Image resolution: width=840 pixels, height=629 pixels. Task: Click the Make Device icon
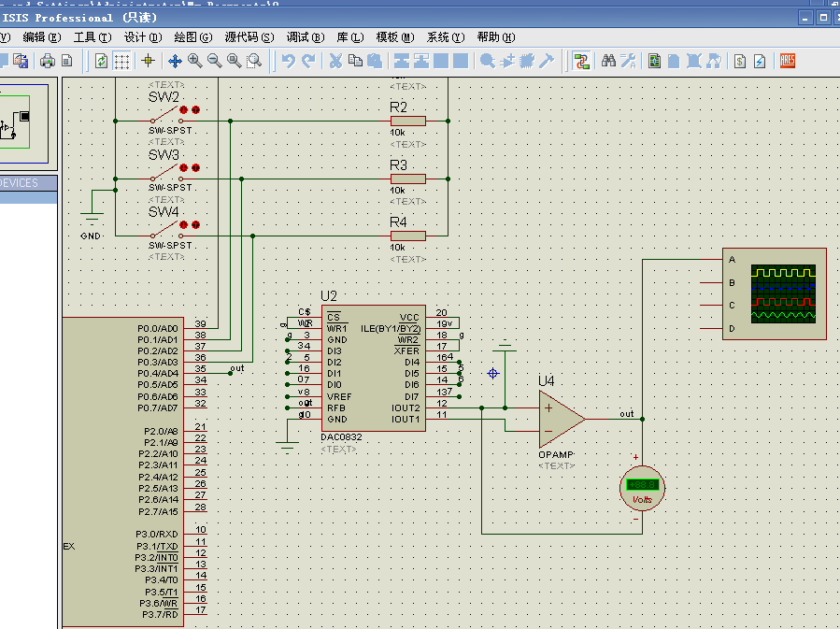click(507, 61)
